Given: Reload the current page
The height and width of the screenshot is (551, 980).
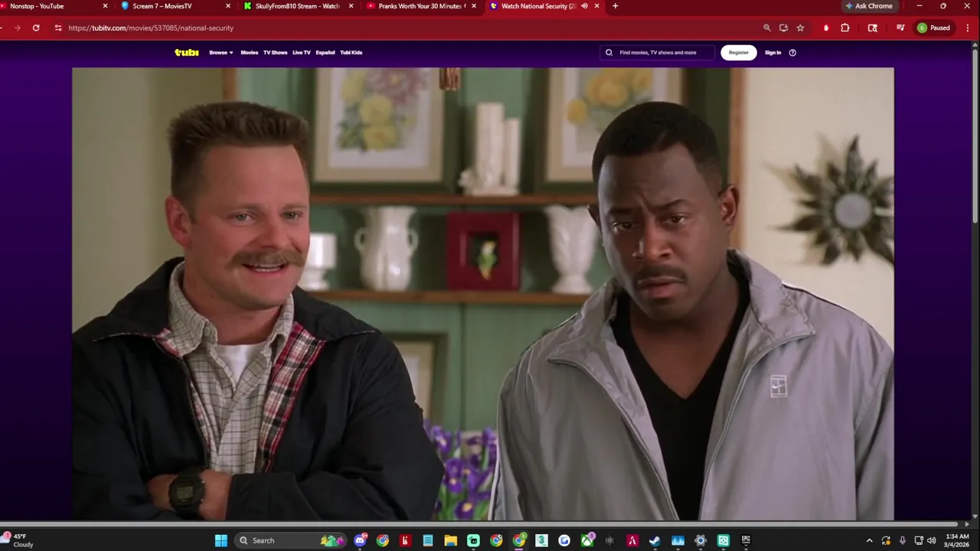Looking at the screenshot, I should click(x=35, y=28).
